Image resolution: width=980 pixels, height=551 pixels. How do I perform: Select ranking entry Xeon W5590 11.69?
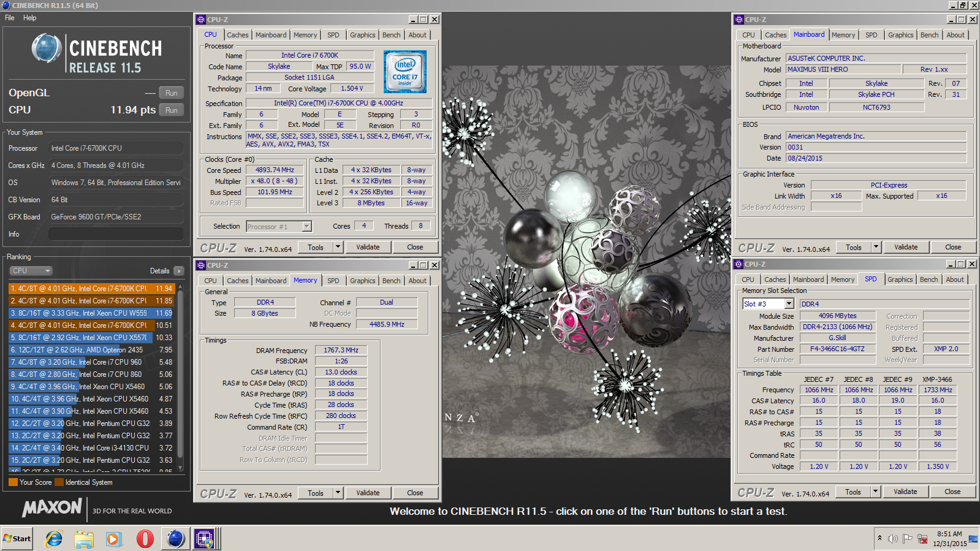click(x=92, y=313)
